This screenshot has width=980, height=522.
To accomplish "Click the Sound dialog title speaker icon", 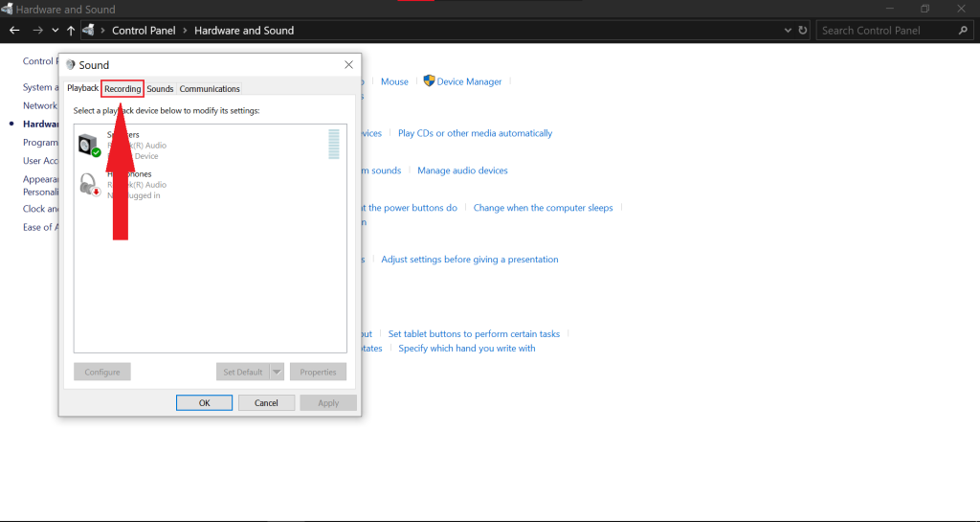I will (71, 65).
